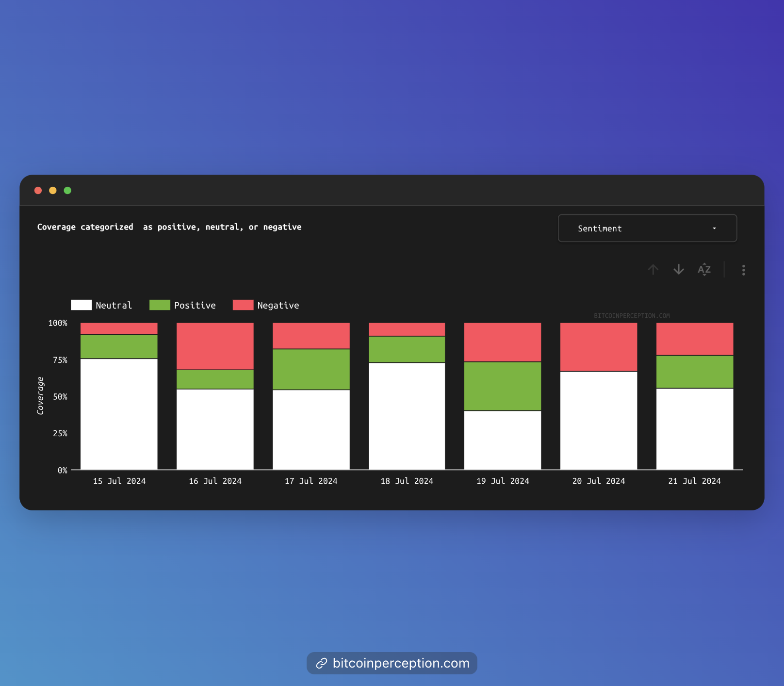The image size is (784, 686).
Task: Open the three-dot more options menu
Action: pyautogui.click(x=743, y=270)
